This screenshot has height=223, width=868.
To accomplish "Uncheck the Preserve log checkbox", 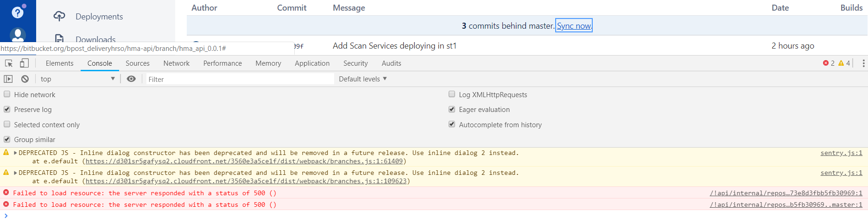I will pos(7,109).
